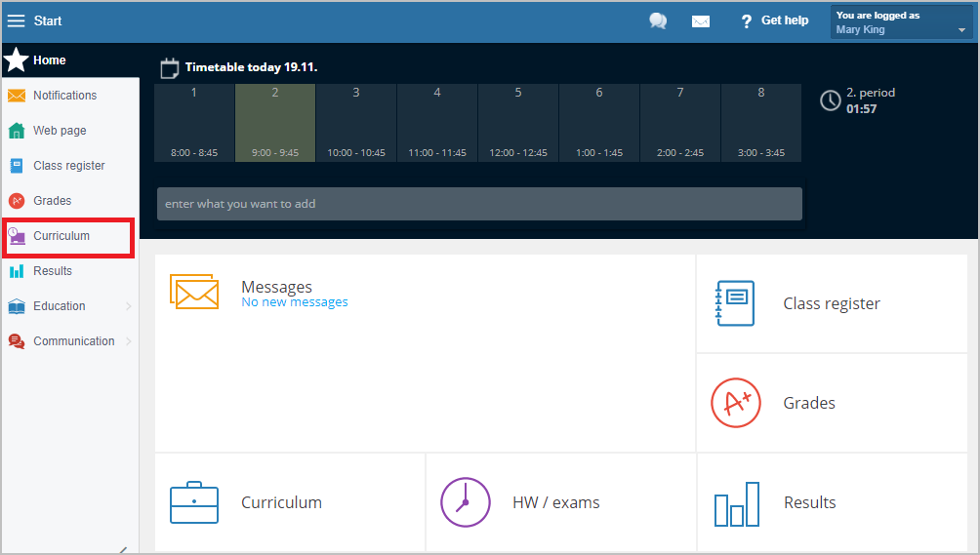
Task: Click the 'enter what you want to add' field
Action: pos(479,204)
